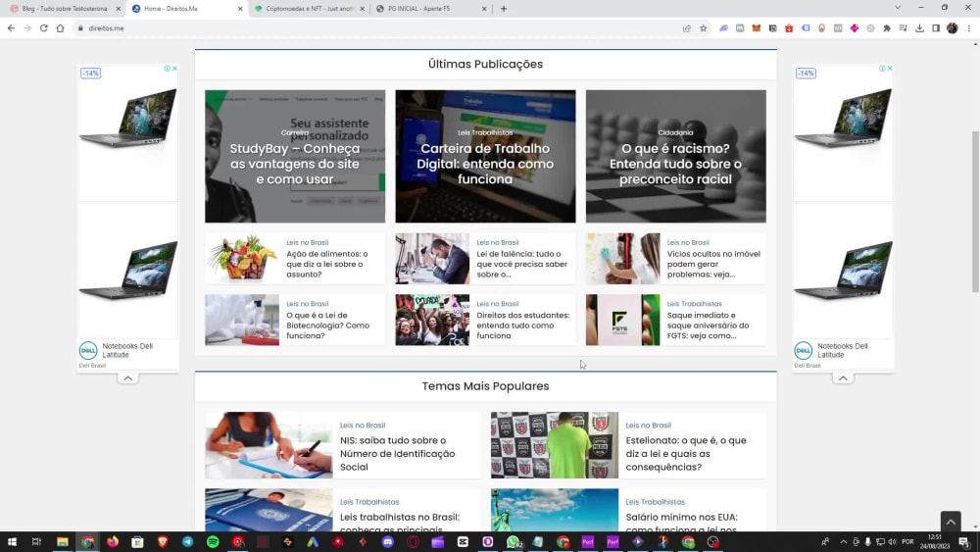Open the media controls queue icon
This screenshot has height=552, width=980.
pos(904,28)
